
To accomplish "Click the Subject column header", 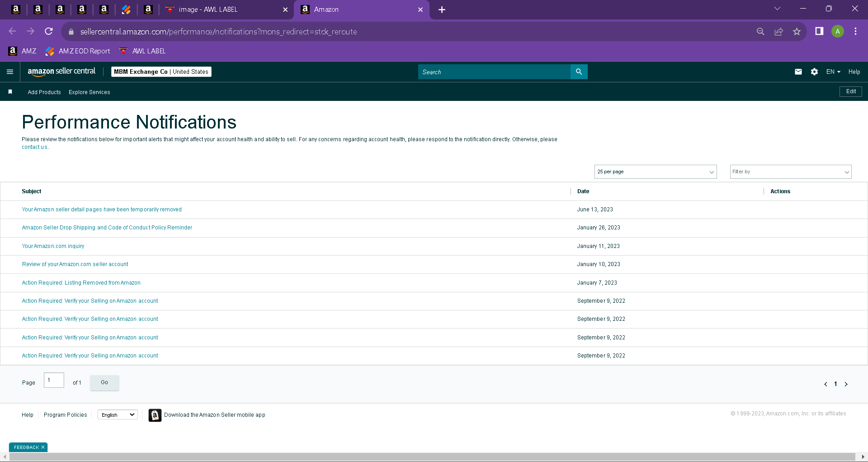I will click(32, 191).
